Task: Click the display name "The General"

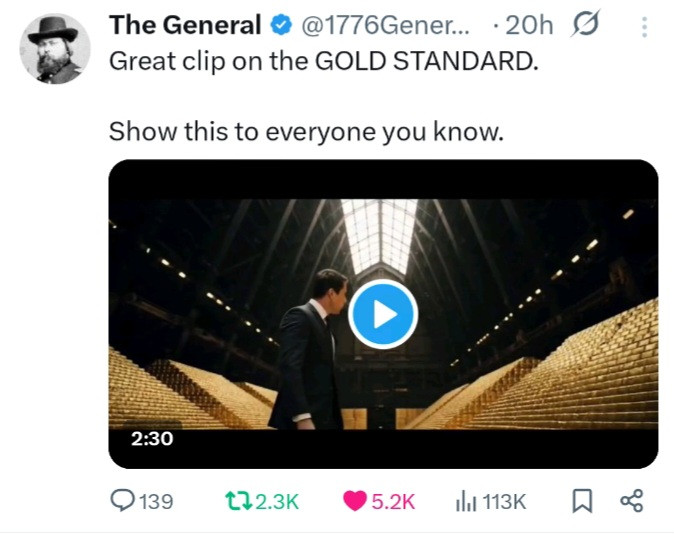Action: [x=185, y=25]
